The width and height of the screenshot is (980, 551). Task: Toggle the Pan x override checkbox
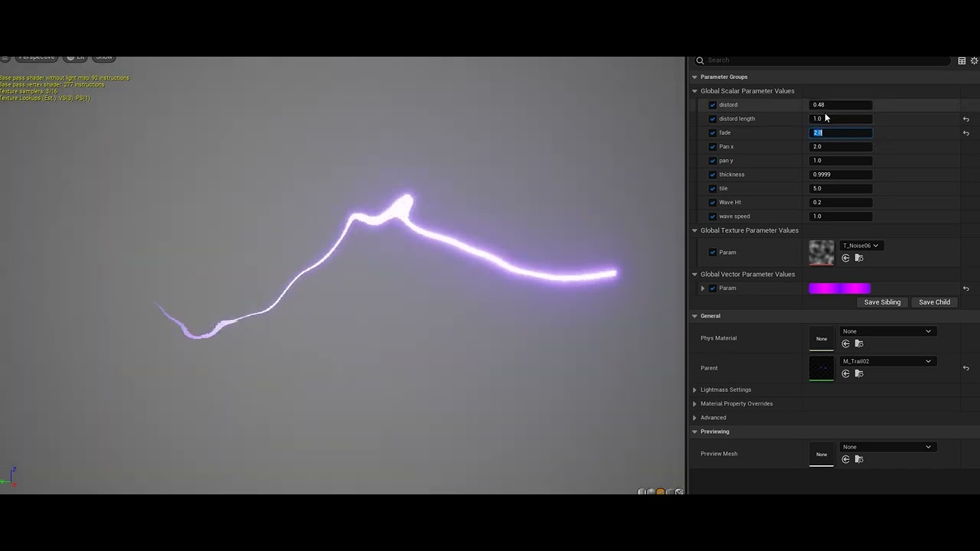point(713,146)
